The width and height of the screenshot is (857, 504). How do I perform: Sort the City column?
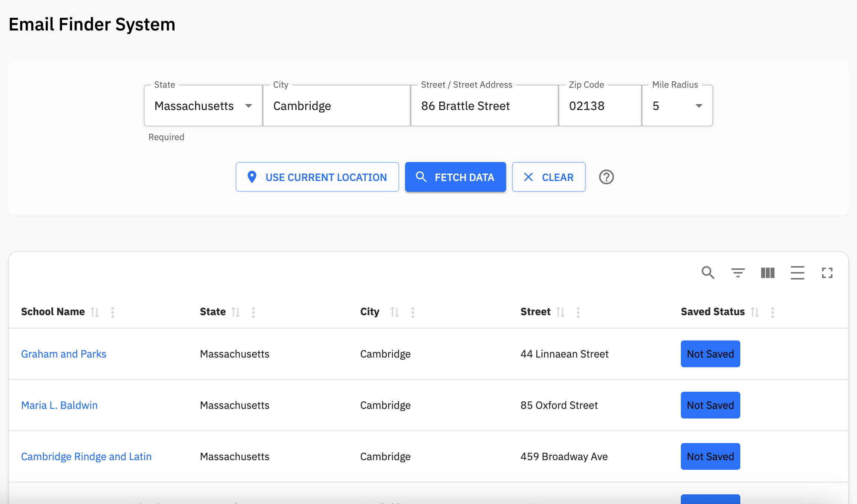395,312
